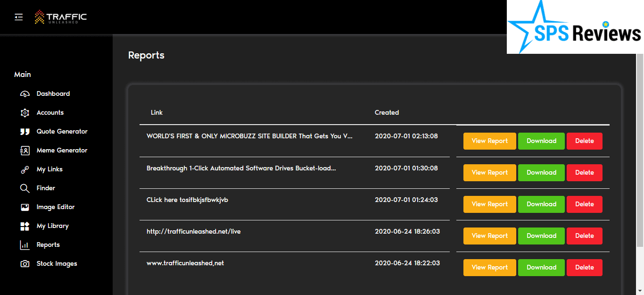Select the Quote Generator quotation-mark icon
The width and height of the screenshot is (644, 295).
click(x=25, y=132)
